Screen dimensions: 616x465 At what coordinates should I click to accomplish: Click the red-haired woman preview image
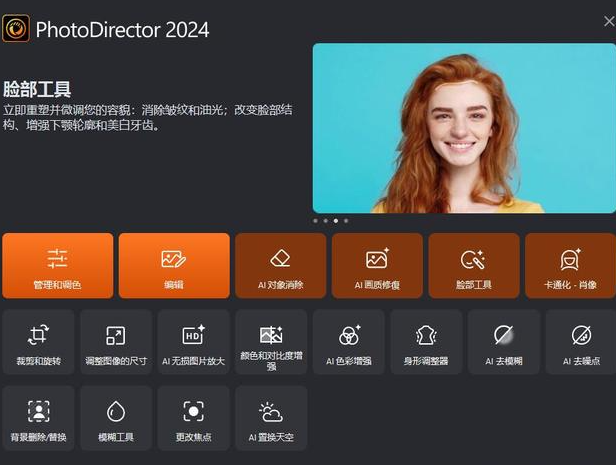pyautogui.click(x=464, y=128)
